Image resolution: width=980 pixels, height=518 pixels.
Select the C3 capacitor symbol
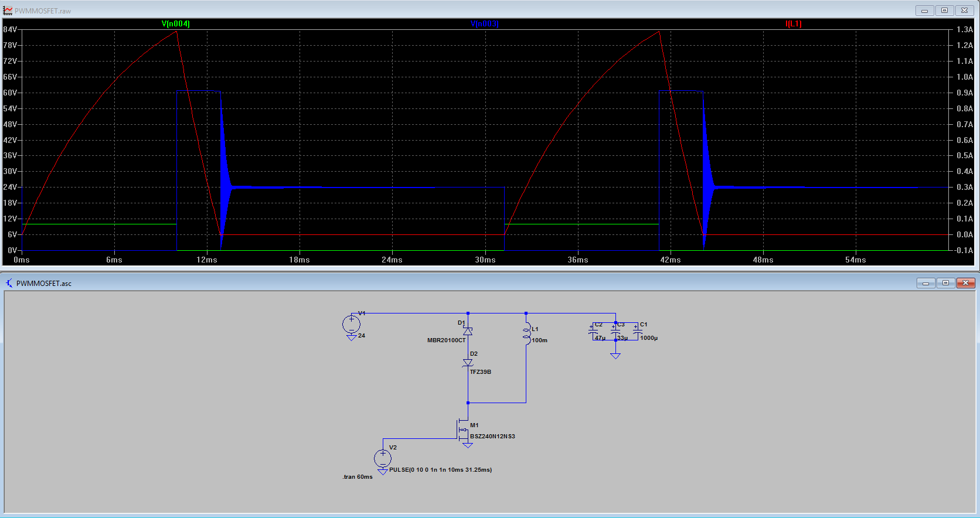[615, 332]
